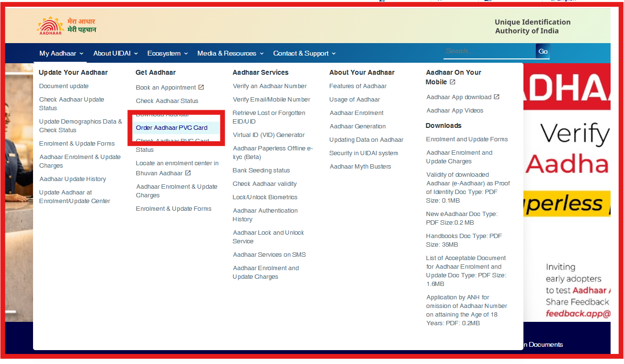Viewport: 624px width, 364px height.
Task: Expand Contact & Support menu
Action: point(305,53)
